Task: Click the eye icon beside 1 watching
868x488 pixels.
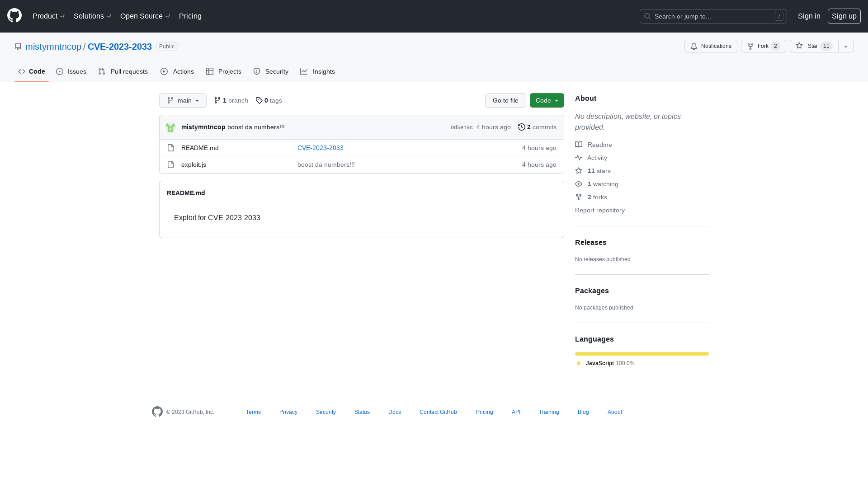Action: click(x=579, y=184)
